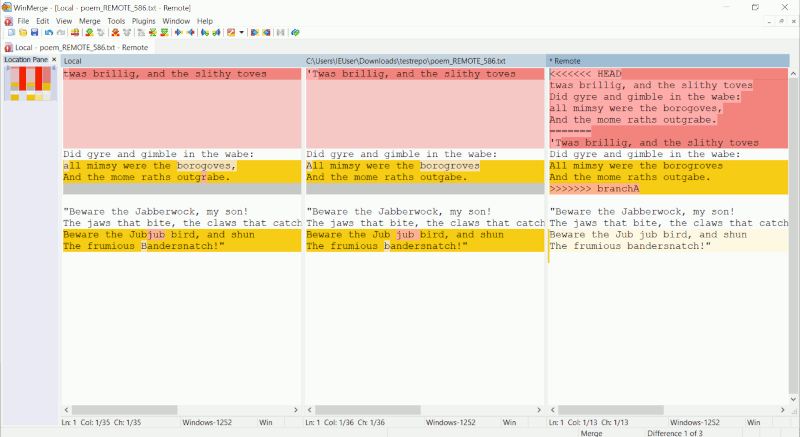Restore the inner document window button
800x437 pixels.
tap(781, 21)
